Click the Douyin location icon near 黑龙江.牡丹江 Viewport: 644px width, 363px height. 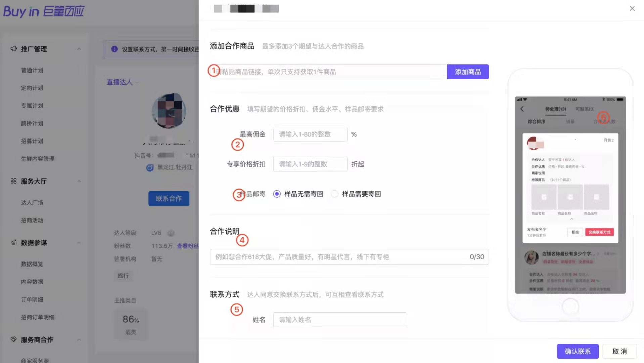click(150, 167)
